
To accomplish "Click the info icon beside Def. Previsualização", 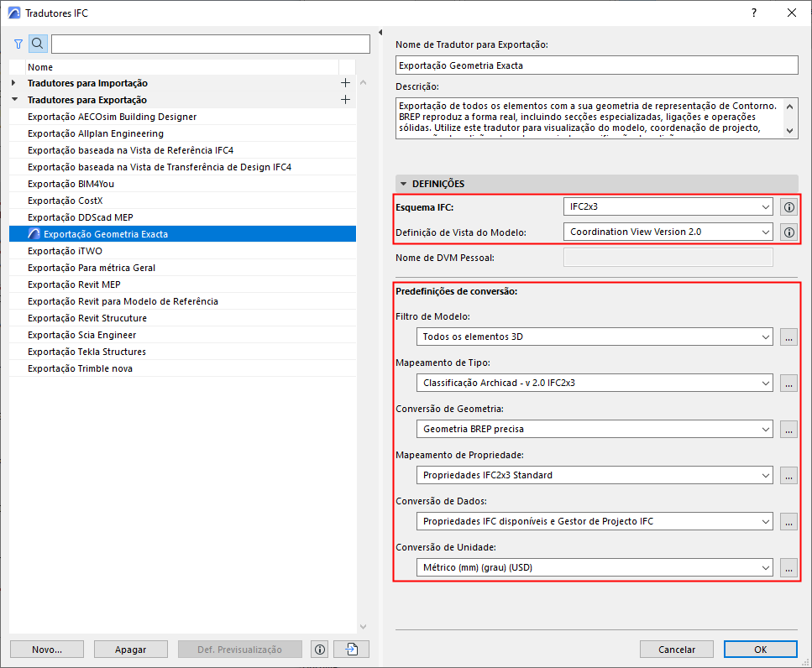I will [320, 650].
